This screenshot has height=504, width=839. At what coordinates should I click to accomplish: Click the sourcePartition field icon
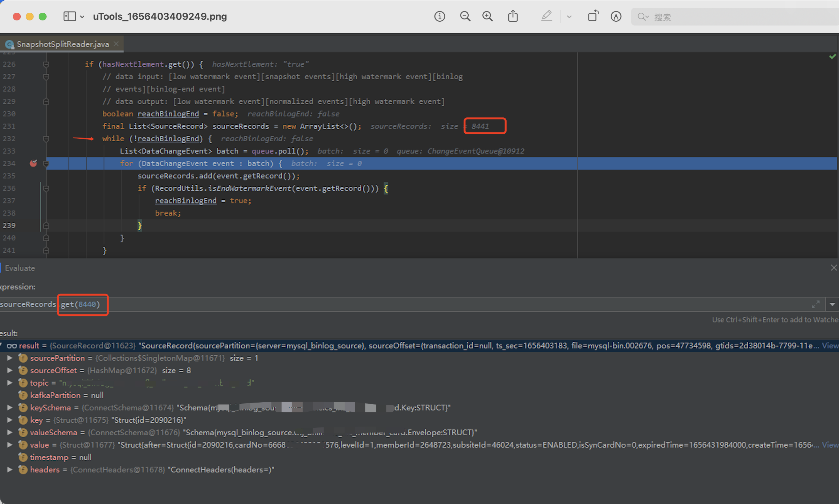point(23,358)
